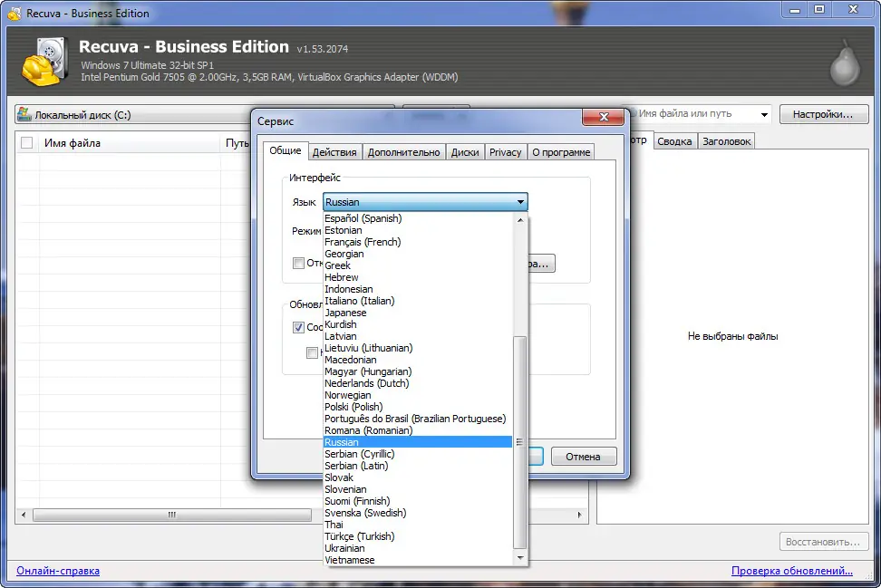Select Nederlands (Dutch) language
The width and height of the screenshot is (881, 588).
(x=418, y=383)
